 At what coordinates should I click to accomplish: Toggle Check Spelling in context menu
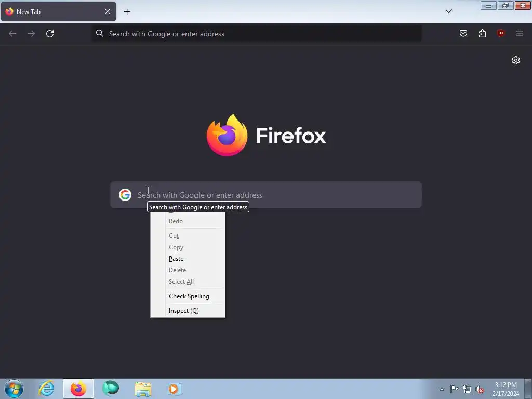(188, 296)
